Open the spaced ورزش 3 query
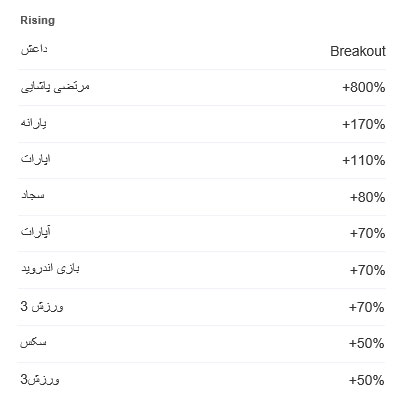Image resolution: width=400 pixels, height=404 pixels. [42, 306]
